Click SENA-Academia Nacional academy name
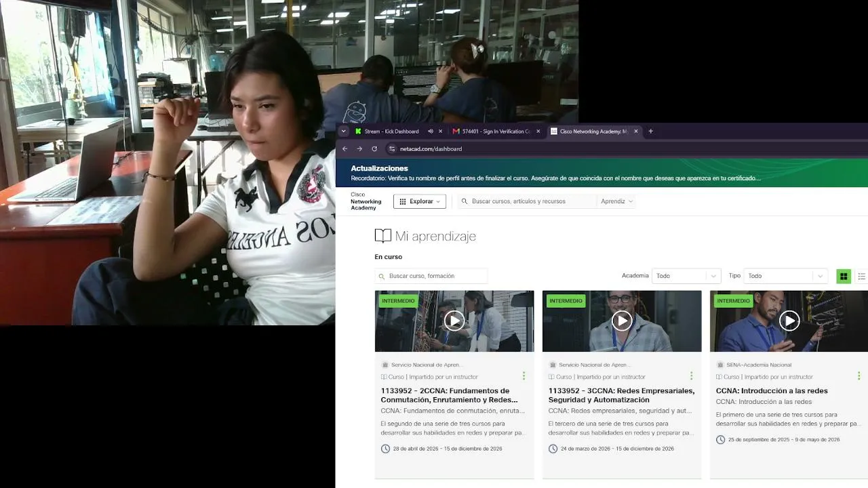Viewport: 868px width, 488px height. (x=759, y=365)
